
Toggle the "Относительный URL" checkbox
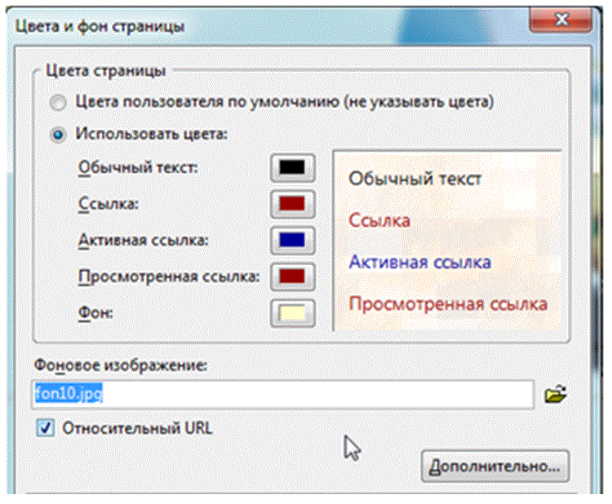pos(45,428)
